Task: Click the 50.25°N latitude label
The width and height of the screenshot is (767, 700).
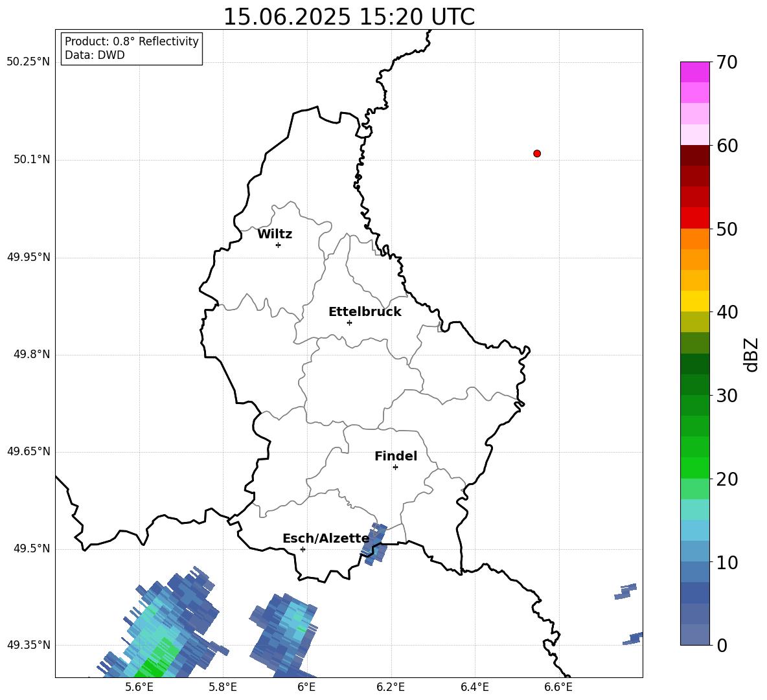Action: (29, 62)
